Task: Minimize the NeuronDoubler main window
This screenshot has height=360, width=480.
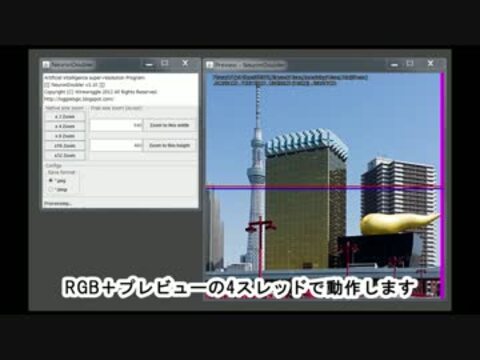Action: pos(149,64)
